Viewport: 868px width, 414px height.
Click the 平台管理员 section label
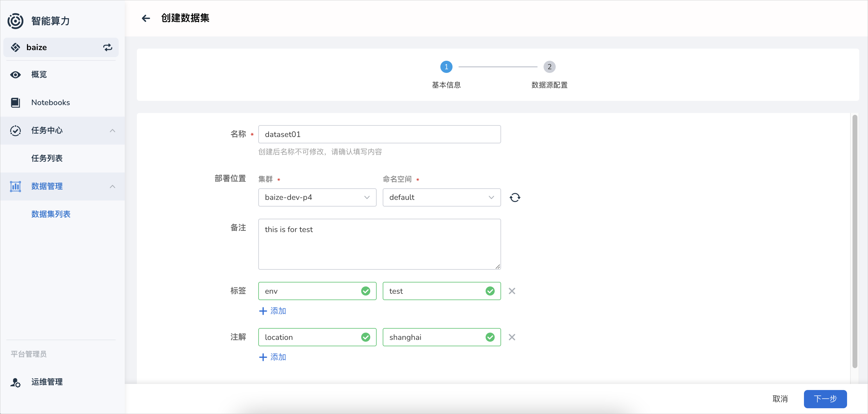pos(29,354)
